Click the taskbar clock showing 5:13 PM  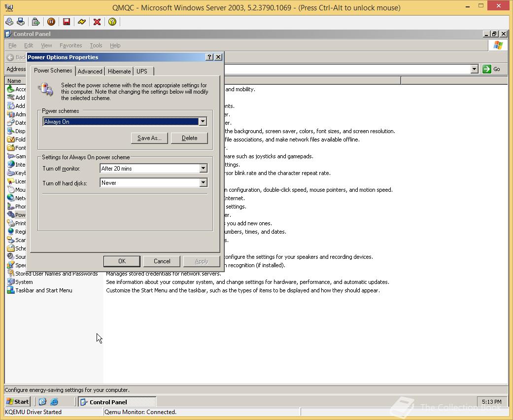(491, 402)
